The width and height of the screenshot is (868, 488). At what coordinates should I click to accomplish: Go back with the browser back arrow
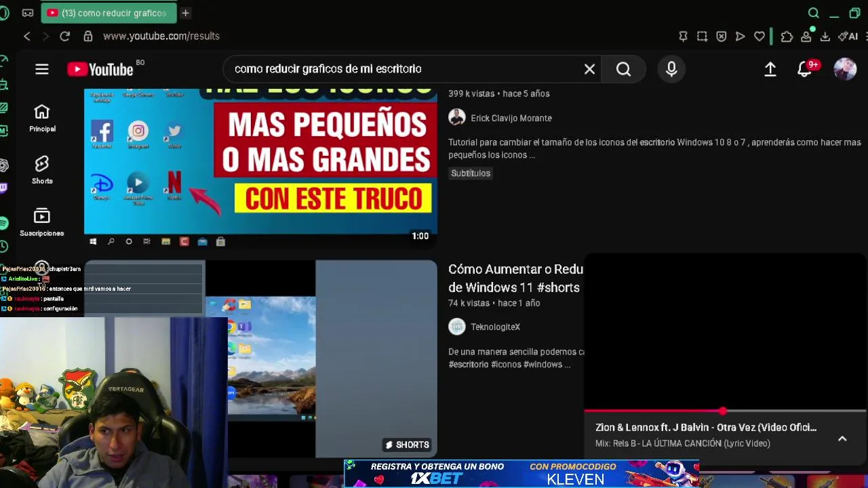coord(27,36)
